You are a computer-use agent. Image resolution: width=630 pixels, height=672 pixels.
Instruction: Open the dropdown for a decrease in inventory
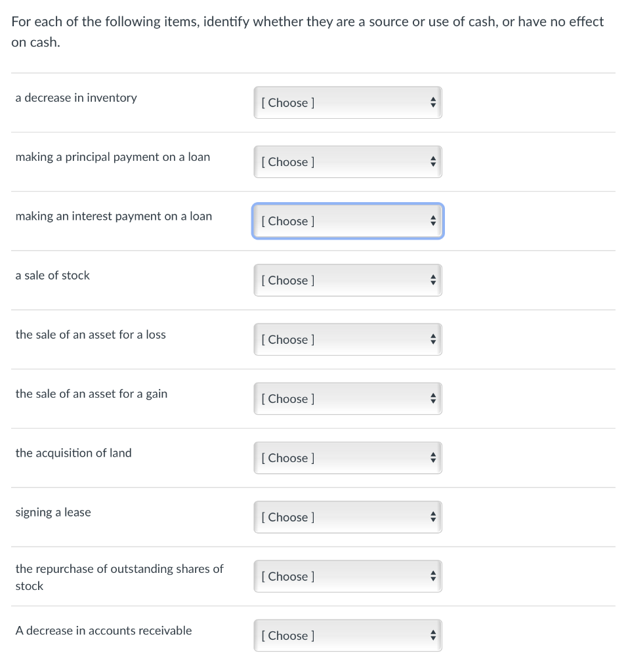[348, 102]
